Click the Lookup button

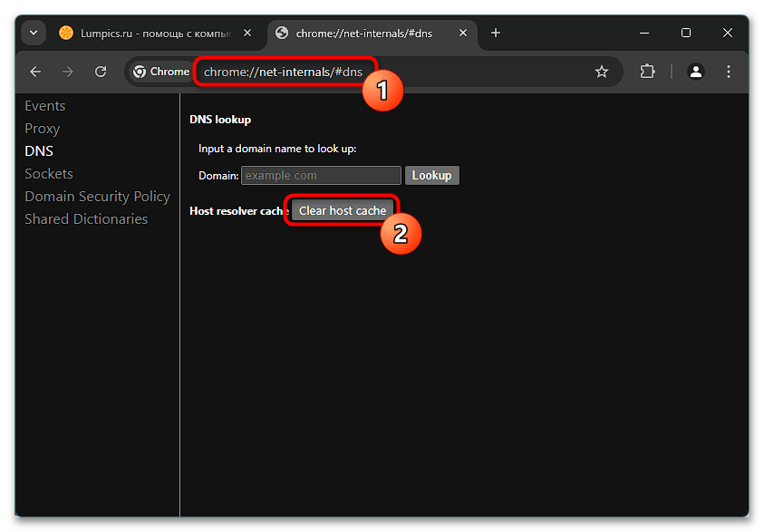431,176
